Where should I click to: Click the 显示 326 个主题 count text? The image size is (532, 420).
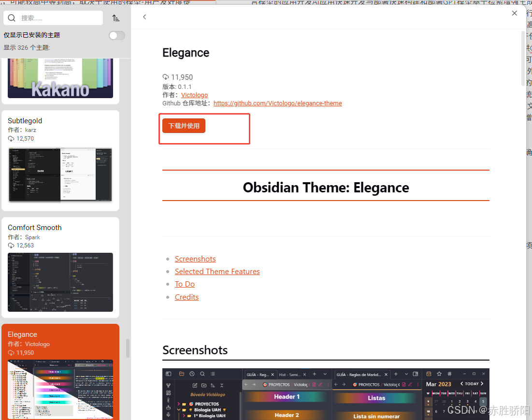pos(27,47)
